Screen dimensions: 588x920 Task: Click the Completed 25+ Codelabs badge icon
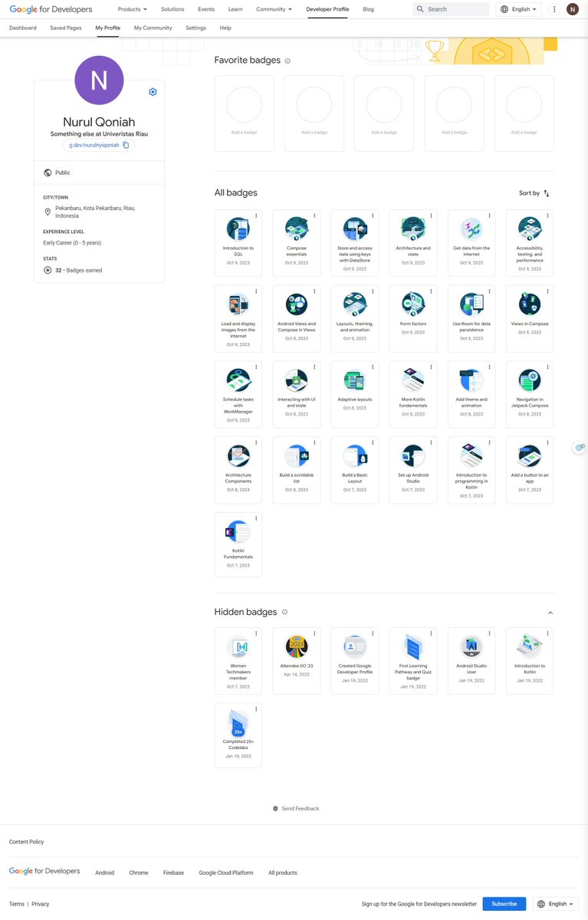tap(238, 723)
